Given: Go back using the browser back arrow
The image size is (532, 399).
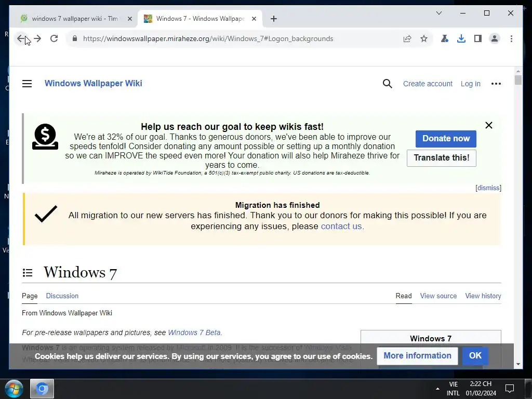Looking at the screenshot, I should (x=21, y=38).
